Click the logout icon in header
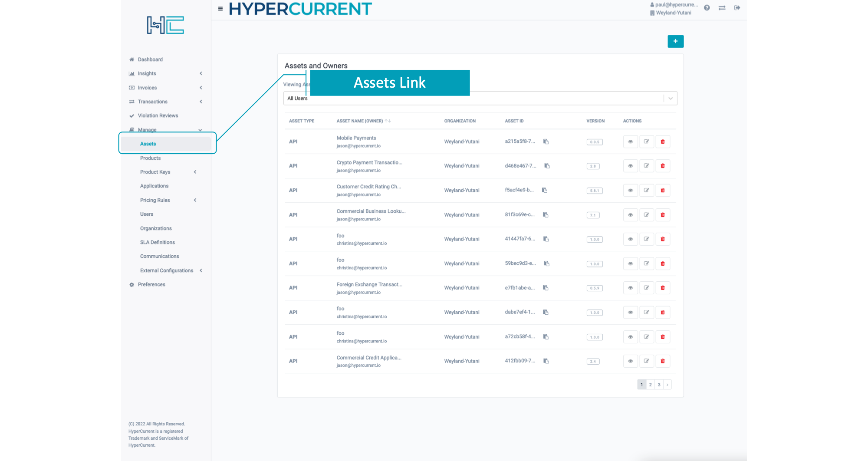This screenshot has height=461, width=868. pos(737,8)
